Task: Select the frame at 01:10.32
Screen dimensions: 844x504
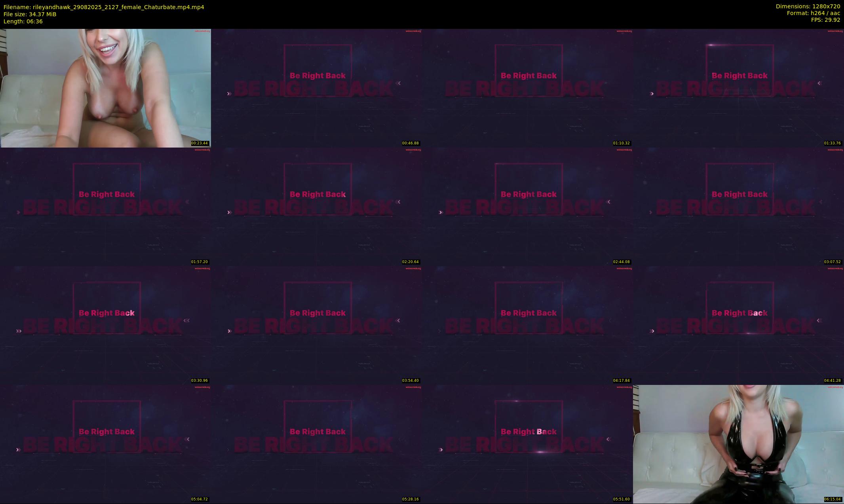Action: [527, 88]
